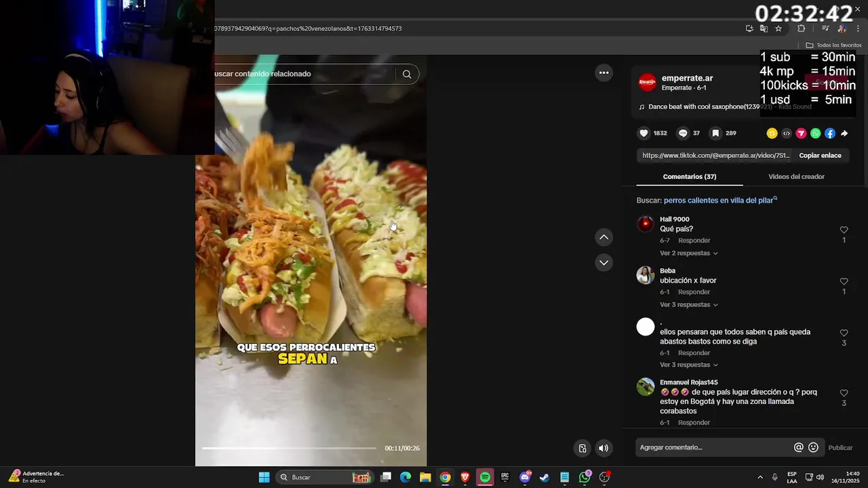This screenshot has height=488, width=868.
Task: Like Enmanuel Rojas145's comment
Action: [x=844, y=394]
